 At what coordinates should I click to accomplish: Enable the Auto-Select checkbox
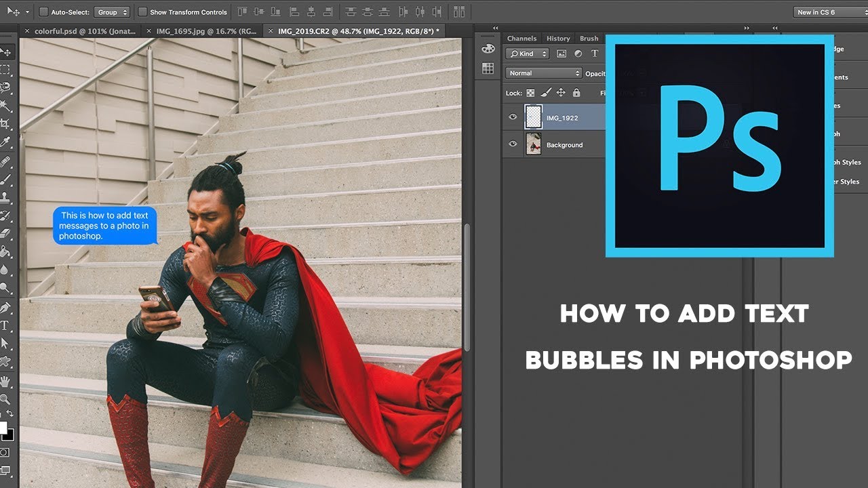pos(44,12)
